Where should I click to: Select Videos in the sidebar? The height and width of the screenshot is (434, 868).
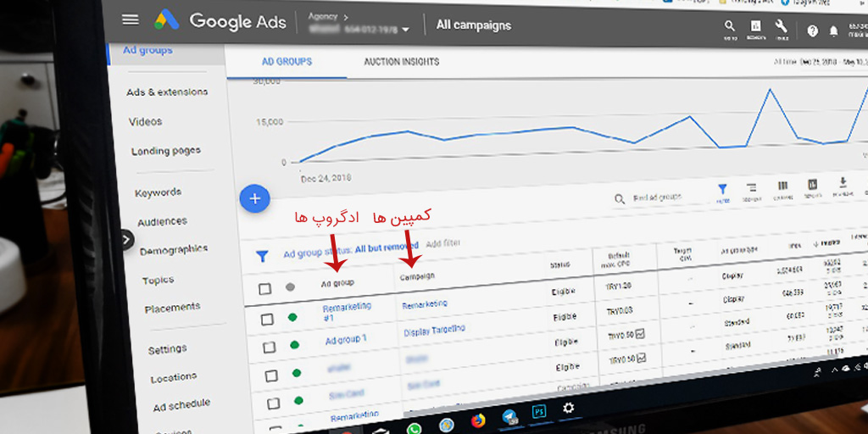point(146,121)
